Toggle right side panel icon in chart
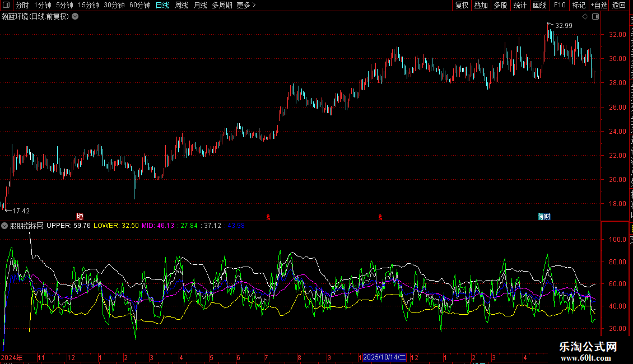The height and width of the screenshot is (364, 633). (595, 17)
